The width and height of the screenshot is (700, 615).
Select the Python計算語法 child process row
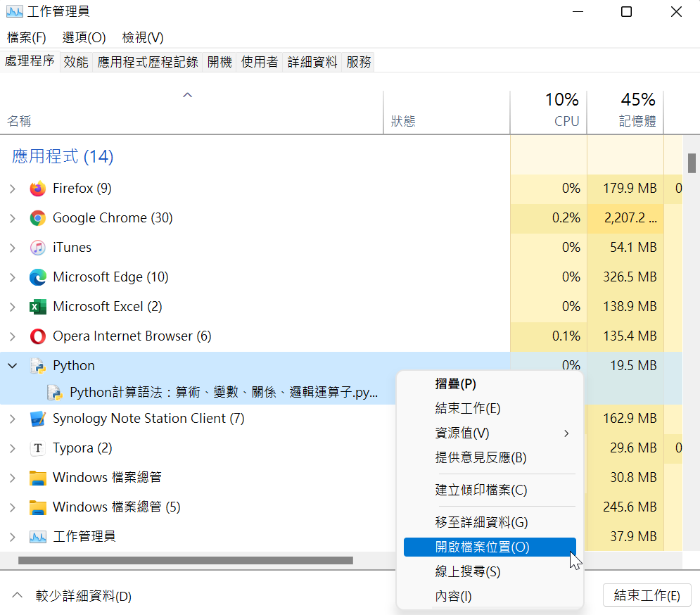(197, 392)
